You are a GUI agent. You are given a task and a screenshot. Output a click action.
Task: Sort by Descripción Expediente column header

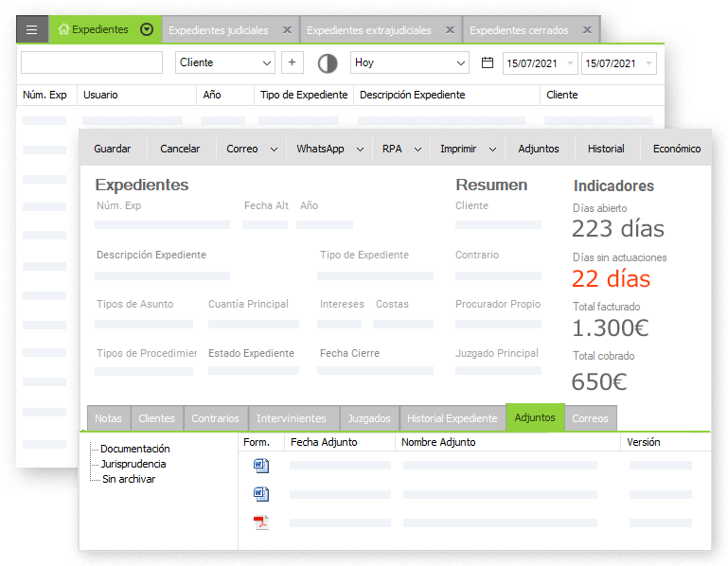point(413,95)
